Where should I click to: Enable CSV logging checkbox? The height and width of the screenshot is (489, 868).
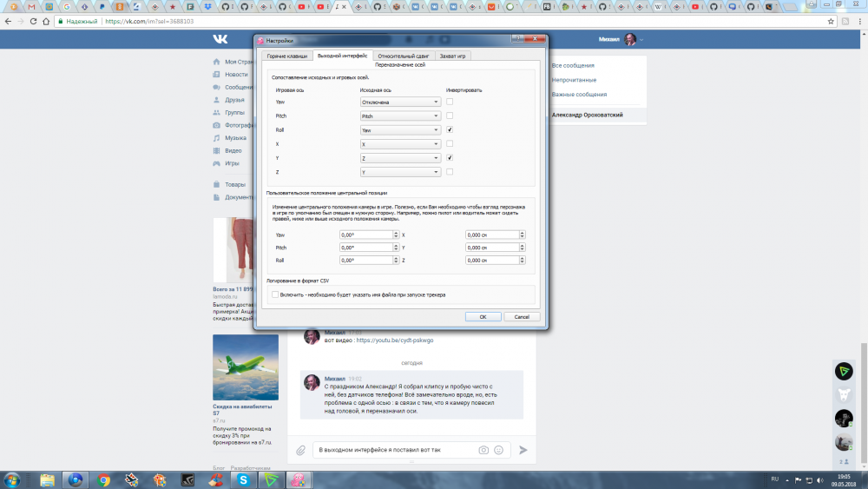click(275, 294)
